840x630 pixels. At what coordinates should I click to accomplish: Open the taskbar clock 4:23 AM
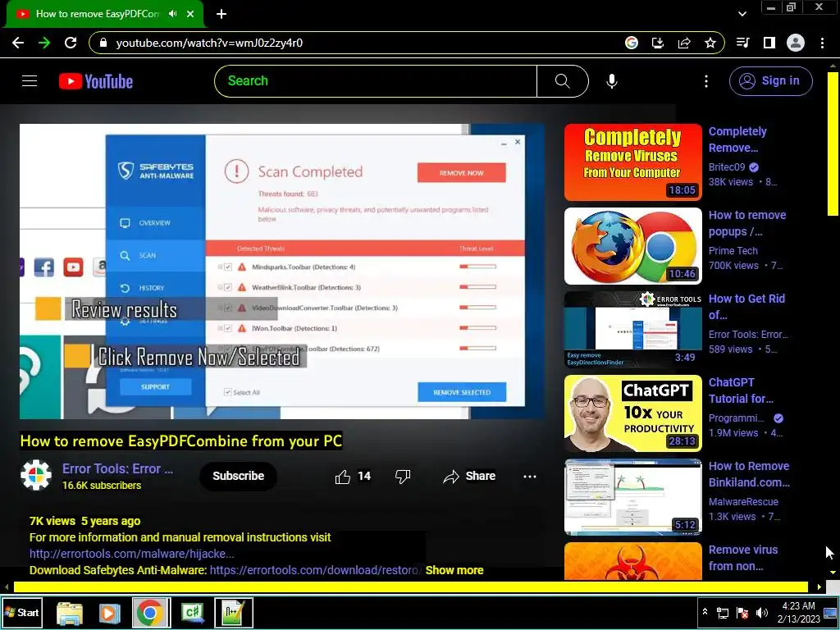point(798,612)
